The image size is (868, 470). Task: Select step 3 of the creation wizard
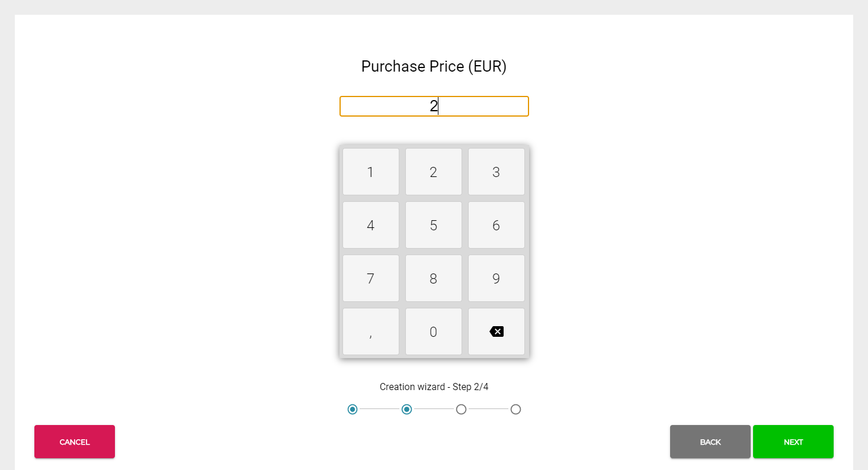461,409
